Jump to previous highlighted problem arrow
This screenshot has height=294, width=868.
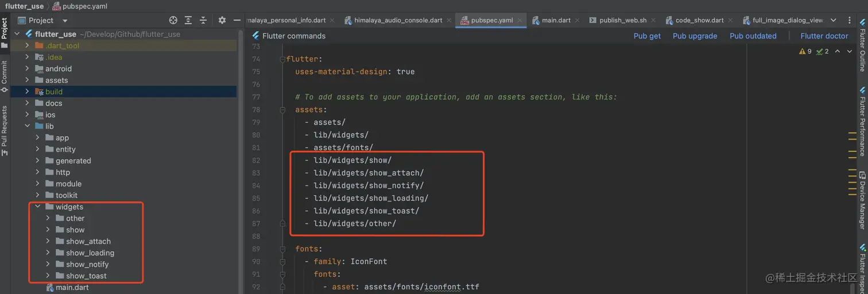click(x=838, y=51)
